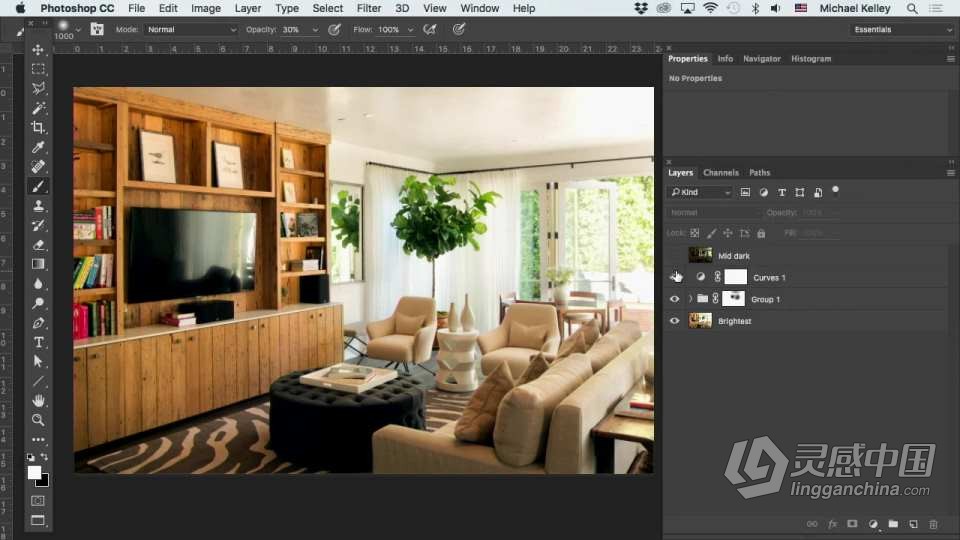Select the Magic Wand tool
Screen dimensions: 960x540
[x=38, y=108]
